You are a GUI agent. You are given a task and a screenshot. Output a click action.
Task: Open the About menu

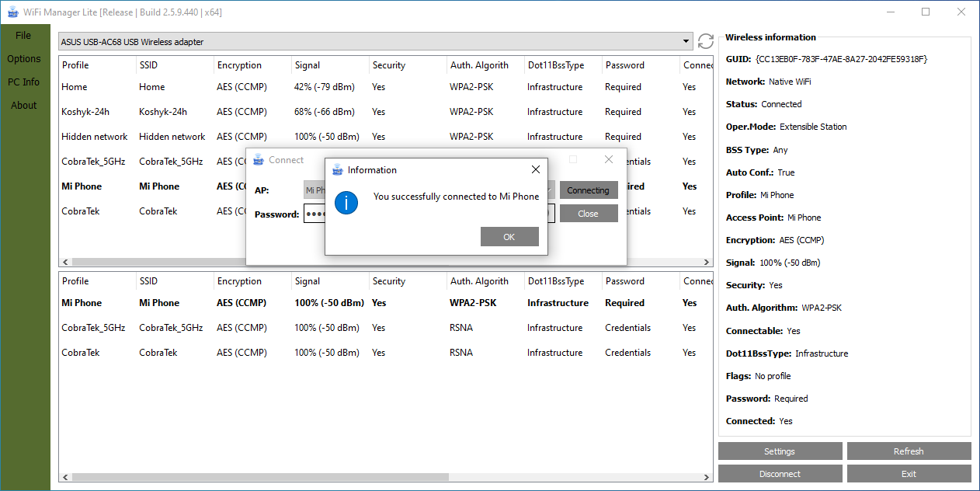24,106
